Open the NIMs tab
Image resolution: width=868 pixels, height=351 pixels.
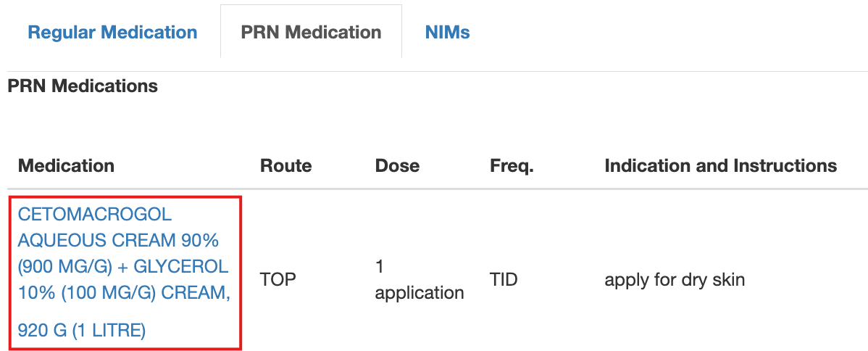tap(447, 33)
